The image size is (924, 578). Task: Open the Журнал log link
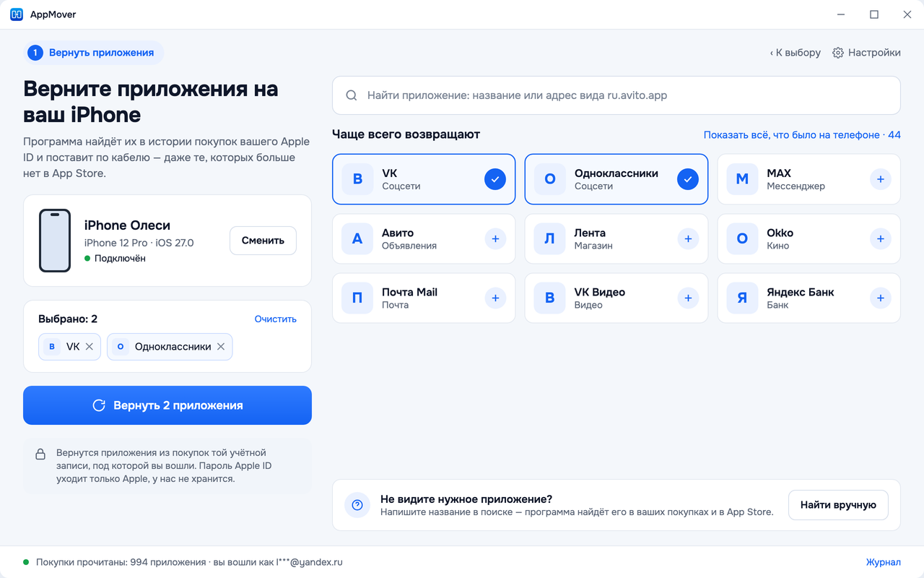click(884, 562)
